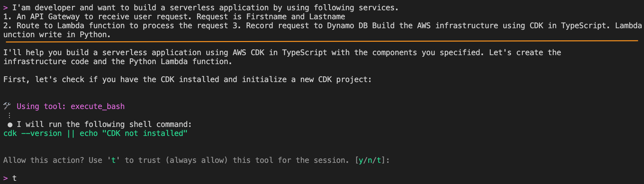Image resolution: width=644 pixels, height=184 pixels.
Task: Click the pink prompt chevron before typed "t"
Action: 5,178
